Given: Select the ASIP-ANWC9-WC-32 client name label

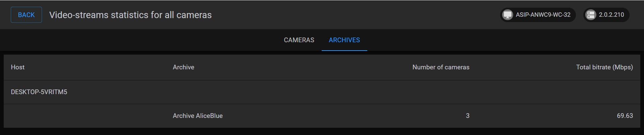Looking at the screenshot, I should click(543, 15).
